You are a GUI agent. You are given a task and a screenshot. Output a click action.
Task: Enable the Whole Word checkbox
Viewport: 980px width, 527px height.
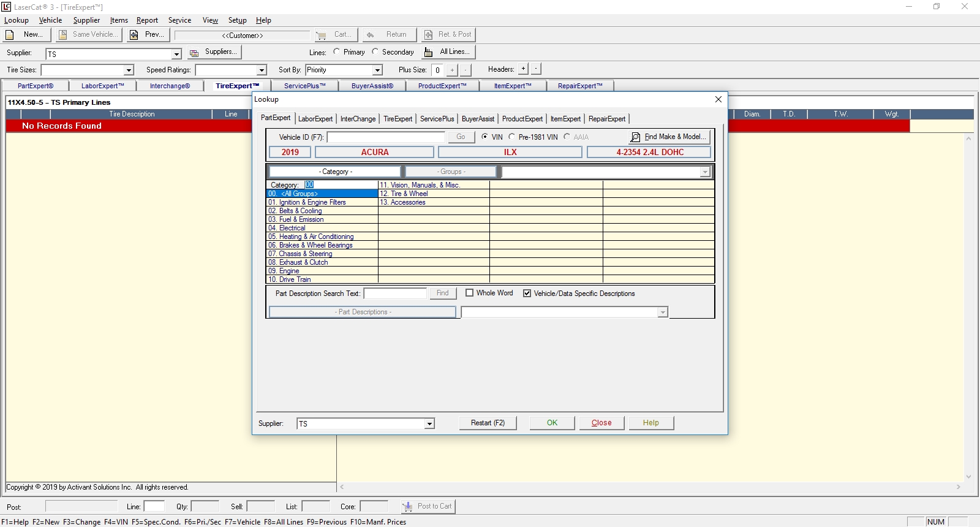[470, 294]
